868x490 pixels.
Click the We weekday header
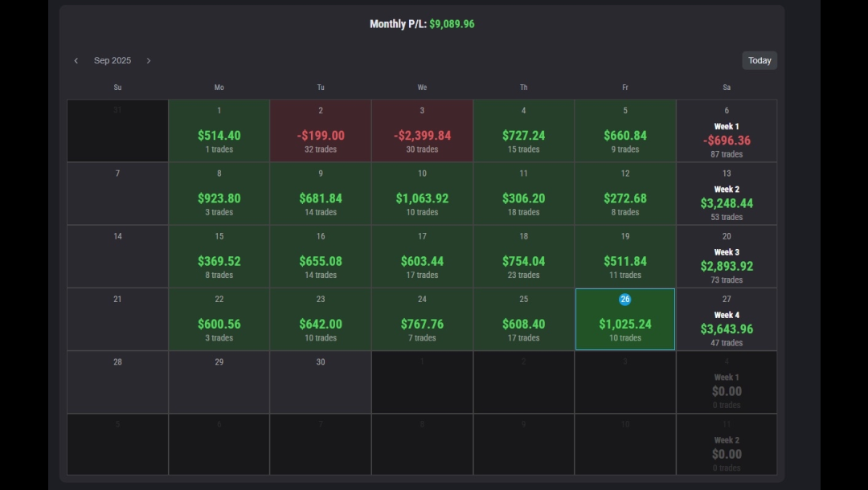point(423,88)
